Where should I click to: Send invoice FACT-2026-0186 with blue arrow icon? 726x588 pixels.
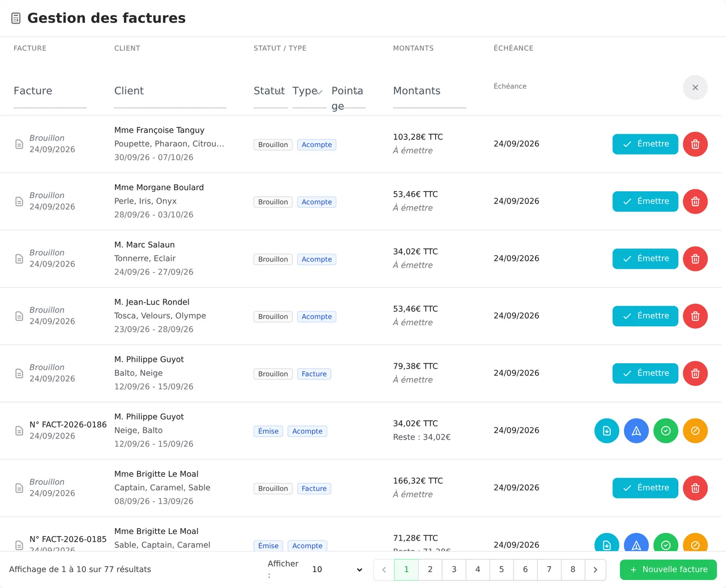coord(636,430)
